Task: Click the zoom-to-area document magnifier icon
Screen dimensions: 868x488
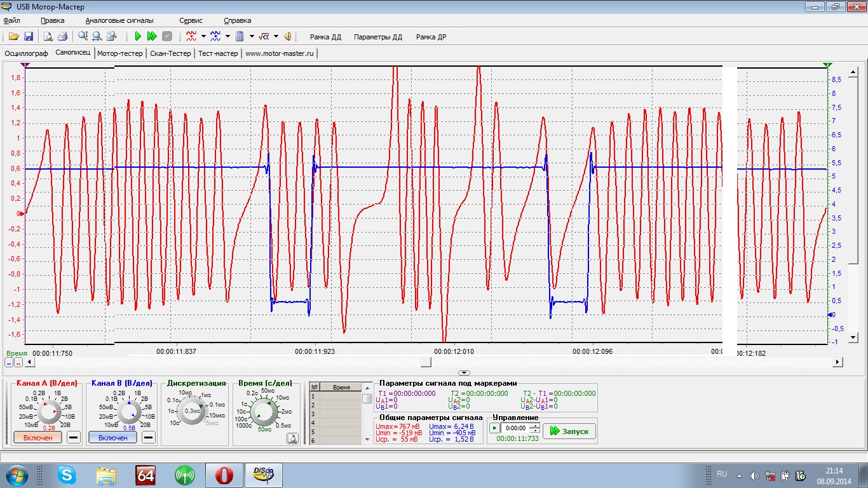Action: tap(112, 37)
